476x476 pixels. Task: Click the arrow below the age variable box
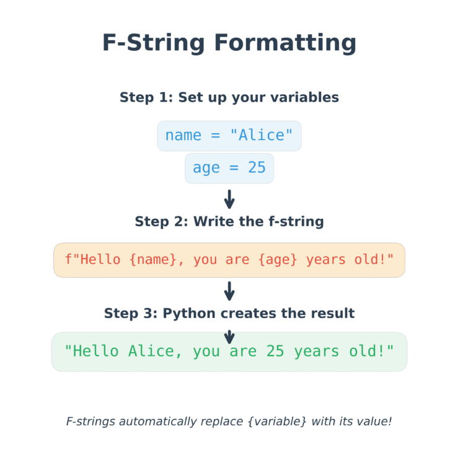[229, 200]
